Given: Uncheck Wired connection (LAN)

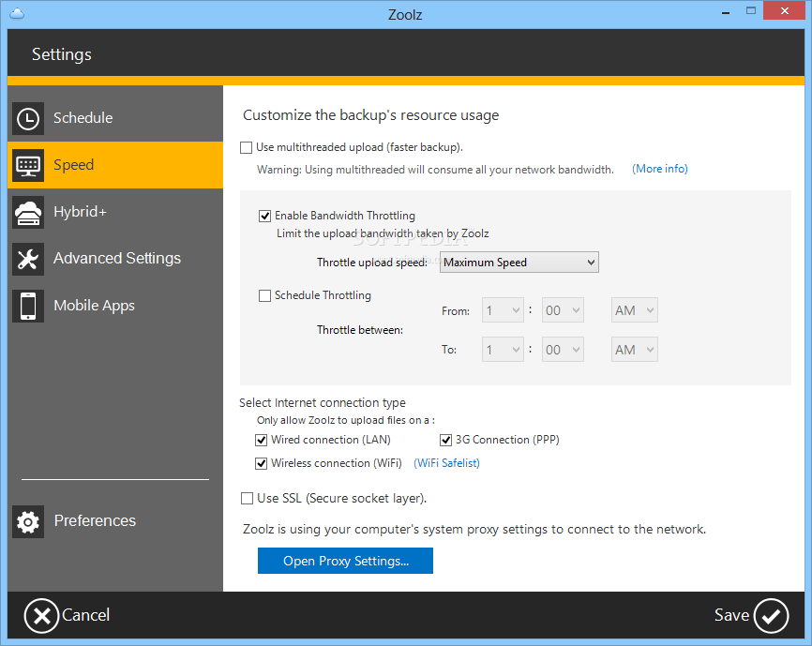Looking at the screenshot, I should (x=261, y=440).
